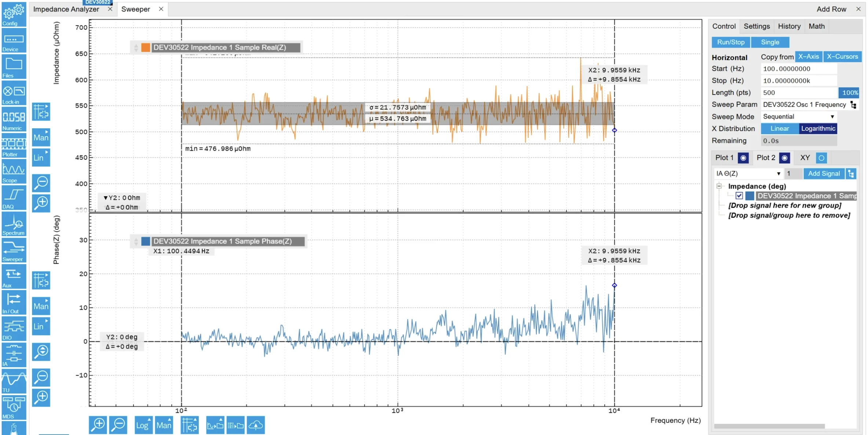Click the Add Signal button
Viewport: 868px width, 435px height.
[x=824, y=174]
